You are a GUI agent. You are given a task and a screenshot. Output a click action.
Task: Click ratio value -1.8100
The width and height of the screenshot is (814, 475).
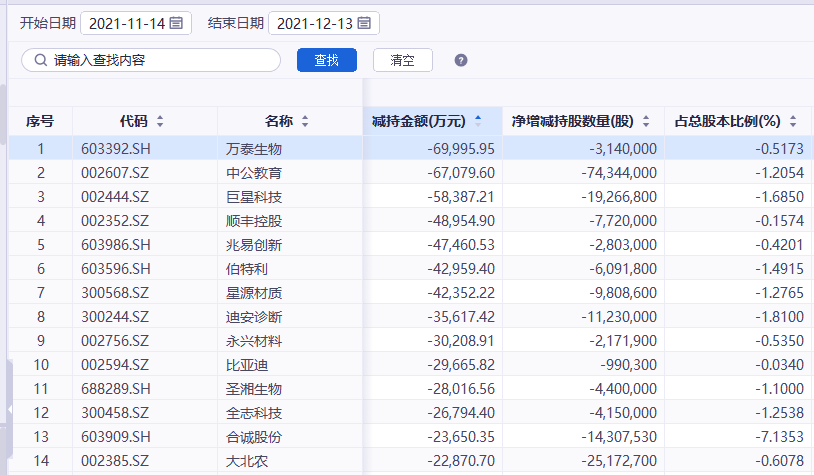point(779,317)
